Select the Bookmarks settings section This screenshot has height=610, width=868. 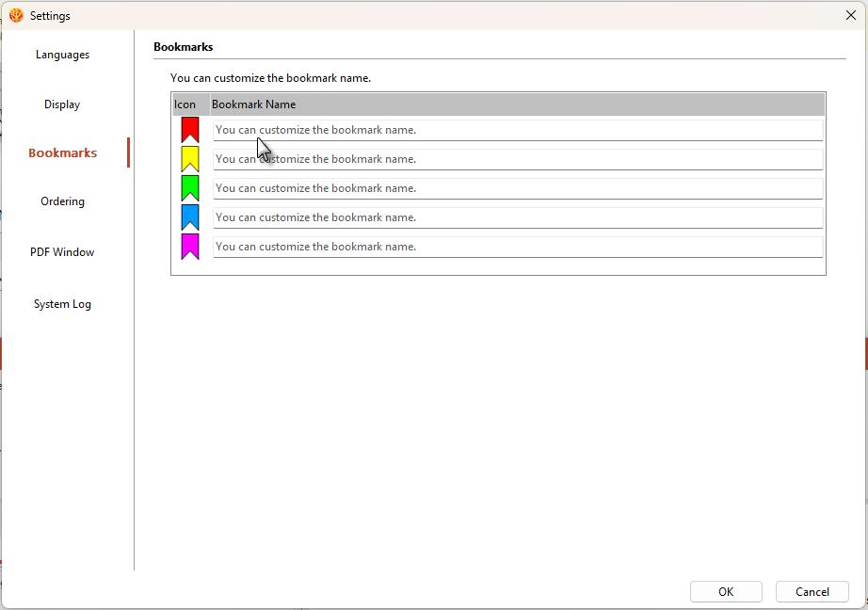(62, 152)
